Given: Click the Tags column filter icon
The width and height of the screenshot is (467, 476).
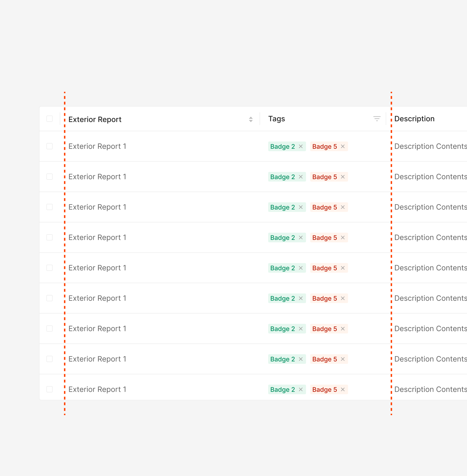Looking at the screenshot, I should (x=377, y=119).
